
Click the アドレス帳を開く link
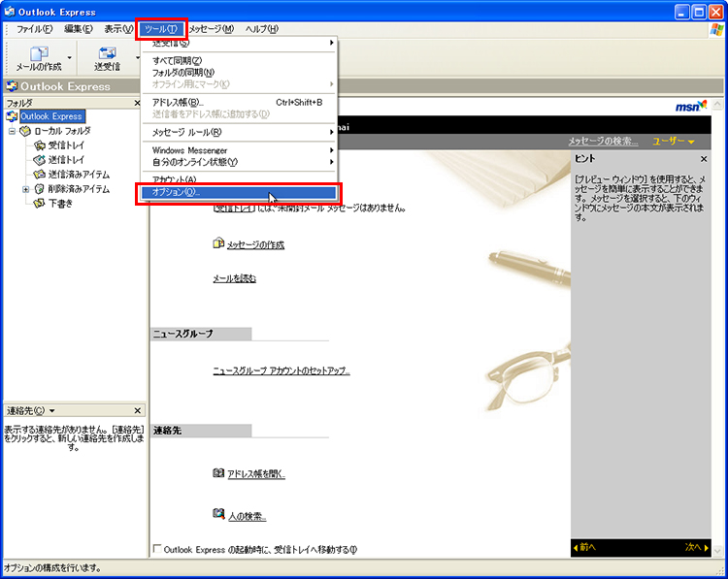pyautogui.click(x=256, y=473)
